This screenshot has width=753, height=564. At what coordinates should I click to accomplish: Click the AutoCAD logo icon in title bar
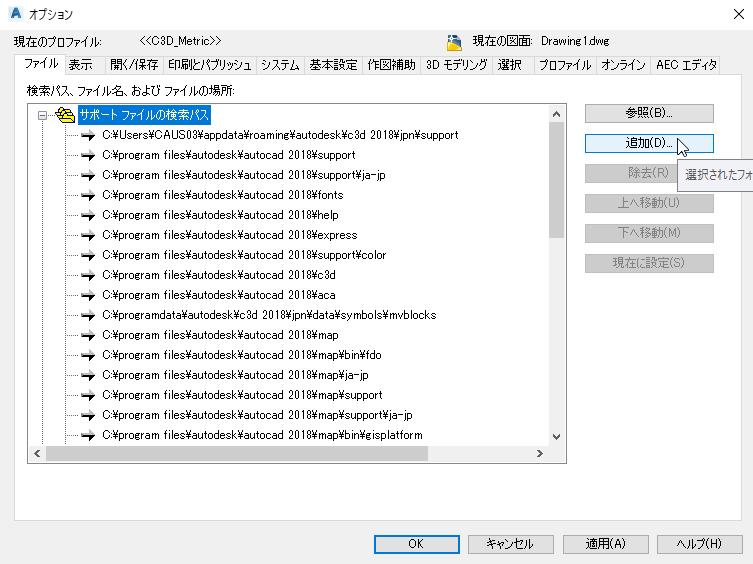click(15, 13)
